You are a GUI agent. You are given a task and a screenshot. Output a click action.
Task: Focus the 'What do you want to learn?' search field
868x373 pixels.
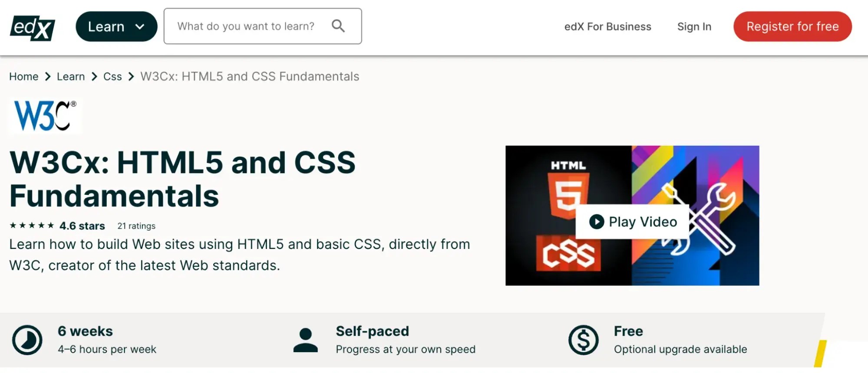click(x=263, y=26)
